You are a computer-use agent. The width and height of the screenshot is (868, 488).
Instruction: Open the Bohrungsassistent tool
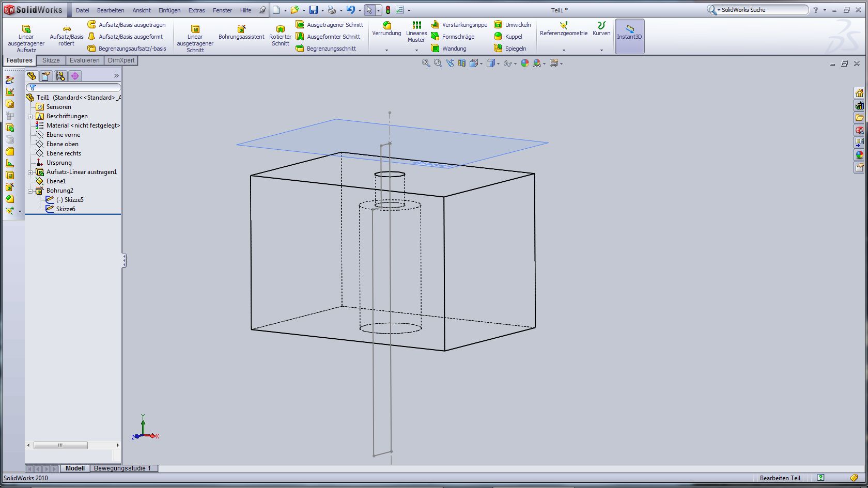pyautogui.click(x=241, y=32)
